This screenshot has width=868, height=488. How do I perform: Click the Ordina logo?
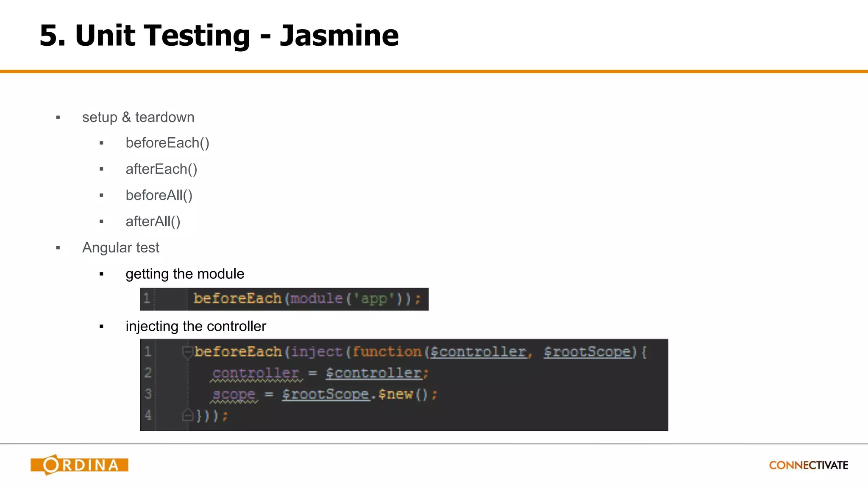click(79, 465)
